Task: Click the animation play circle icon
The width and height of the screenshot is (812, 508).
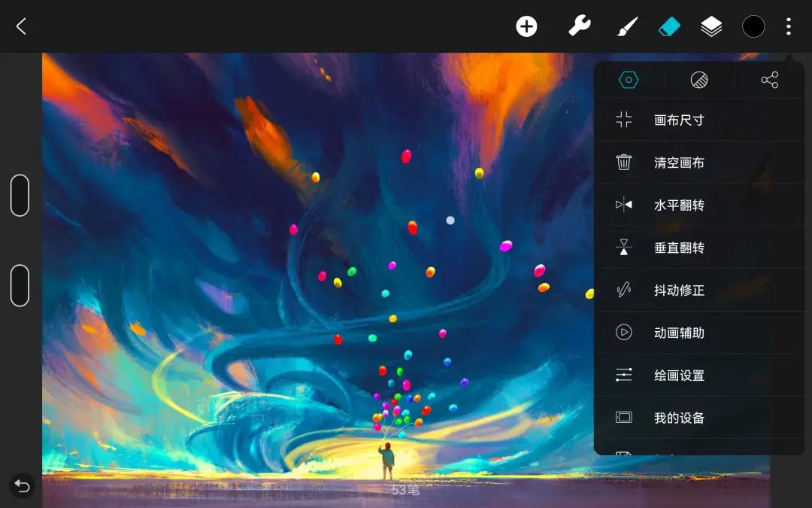Action: pos(623,333)
